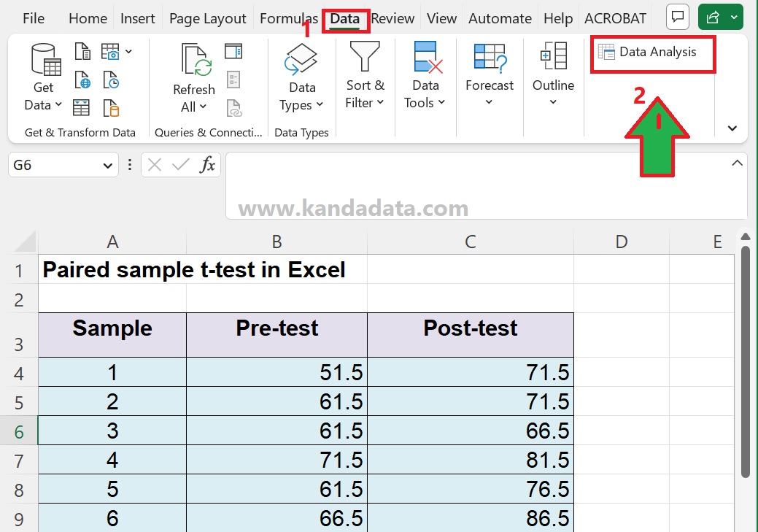Screen dimensions: 758x532
Task: Select column A header
Action: (112, 242)
